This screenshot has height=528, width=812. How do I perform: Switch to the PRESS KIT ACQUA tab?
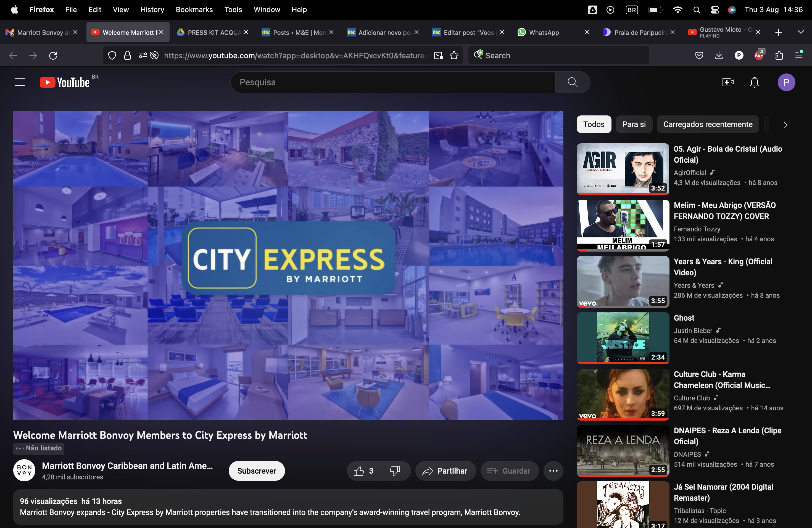pyautogui.click(x=212, y=32)
